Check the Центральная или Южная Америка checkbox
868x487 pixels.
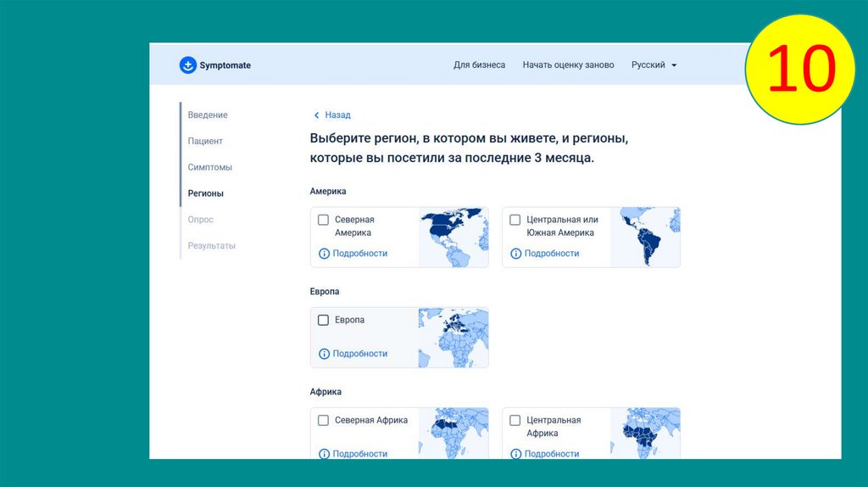(515, 220)
